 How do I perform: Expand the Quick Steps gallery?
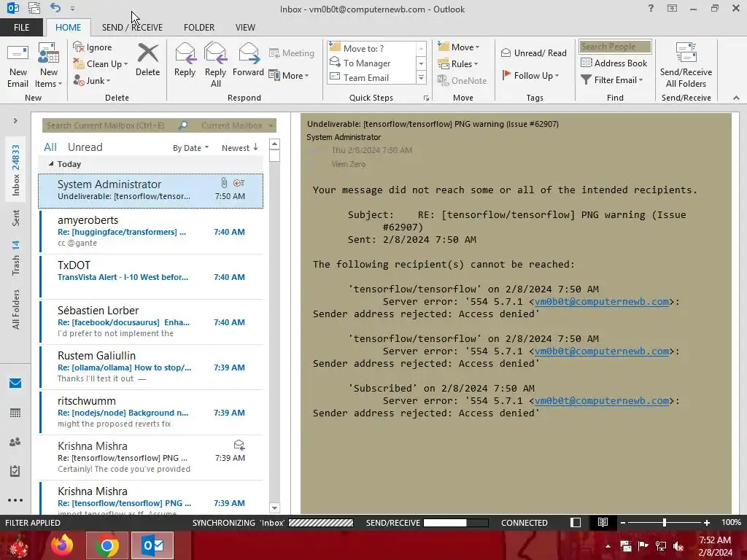[x=421, y=77]
